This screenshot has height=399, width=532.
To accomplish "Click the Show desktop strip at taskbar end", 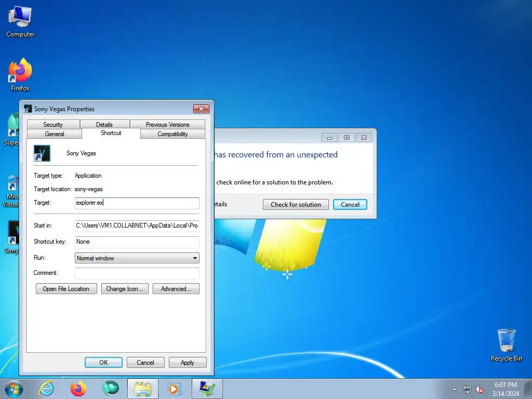I will click(528, 389).
